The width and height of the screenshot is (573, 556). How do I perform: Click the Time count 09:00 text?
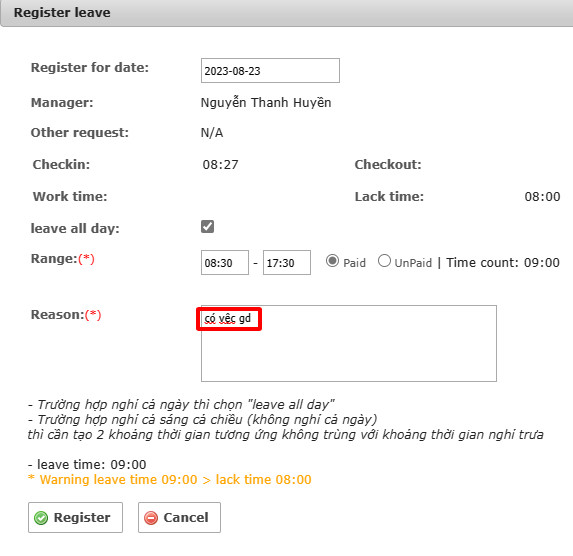pyautogui.click(x=503, y=262)
